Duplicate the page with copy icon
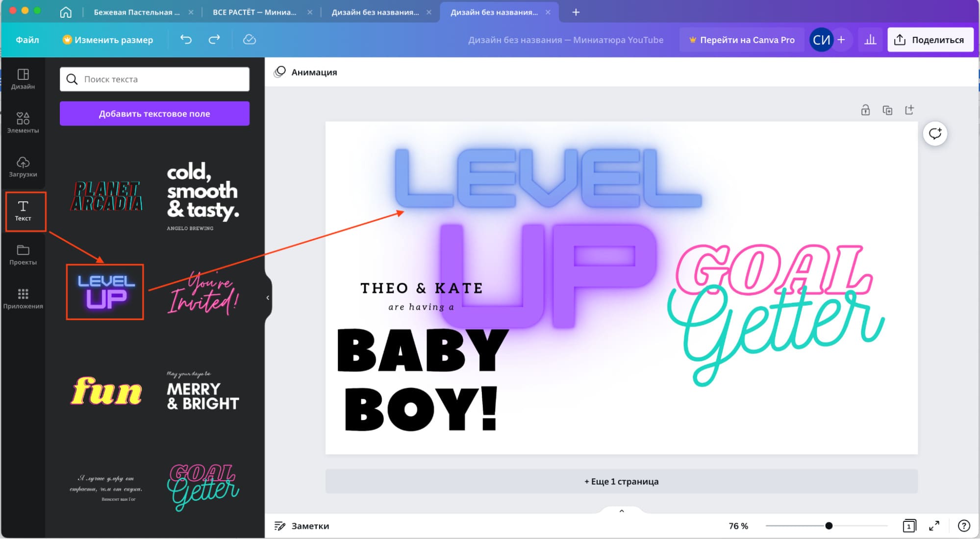This screenshot has width=980, height=539. 887,110
